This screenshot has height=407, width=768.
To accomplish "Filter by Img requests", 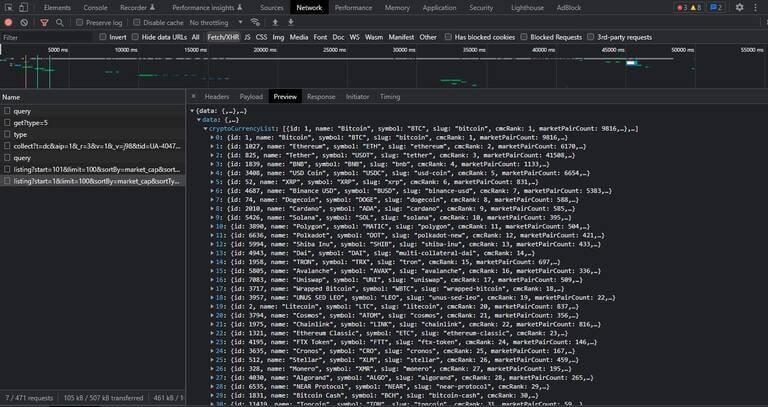I will point(278,37).
